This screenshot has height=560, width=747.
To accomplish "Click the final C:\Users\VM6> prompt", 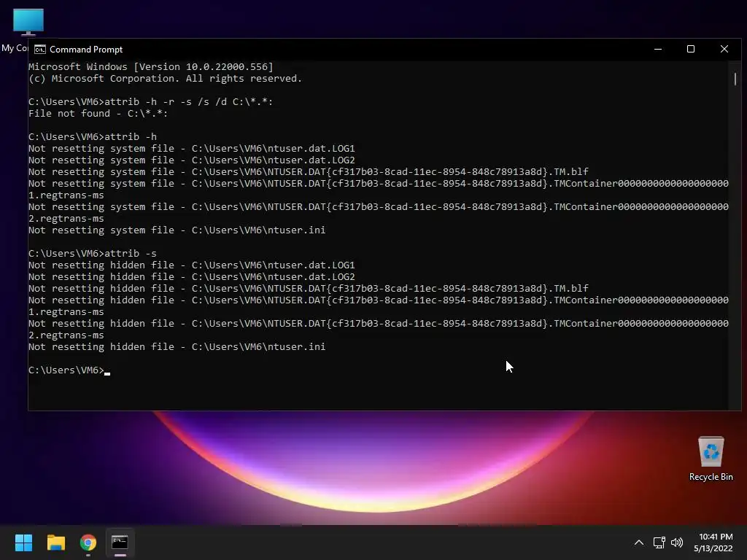I will [x=66, y=370].
